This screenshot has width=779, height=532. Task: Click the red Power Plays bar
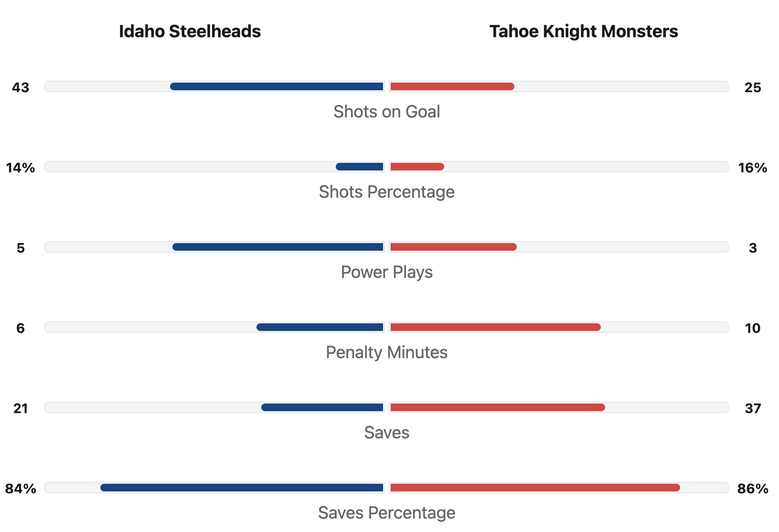[453, 247]
